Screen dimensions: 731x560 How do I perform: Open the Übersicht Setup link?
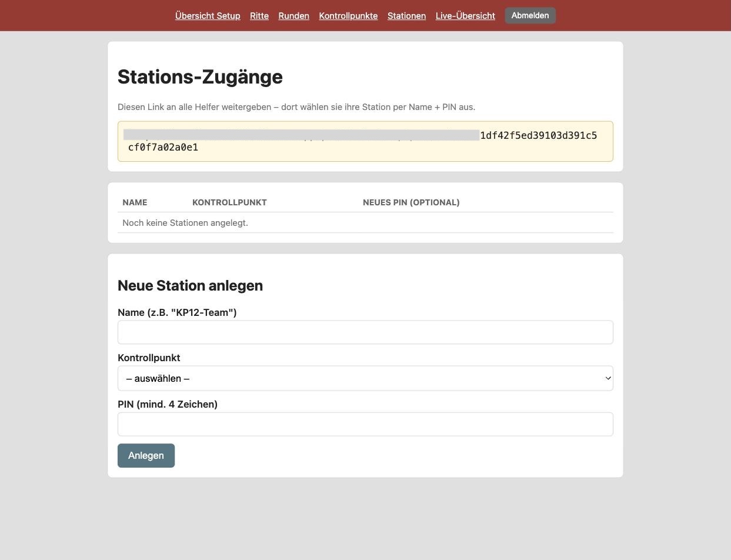click(208, 16)
